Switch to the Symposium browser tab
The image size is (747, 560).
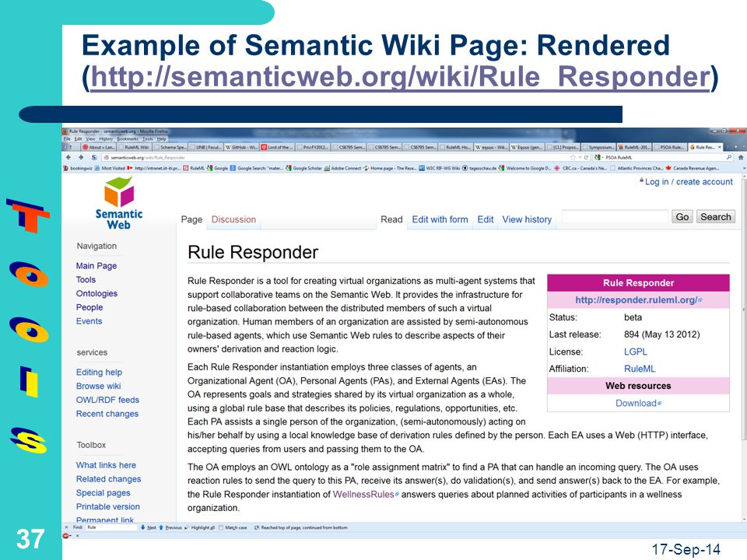pos(599,147)
